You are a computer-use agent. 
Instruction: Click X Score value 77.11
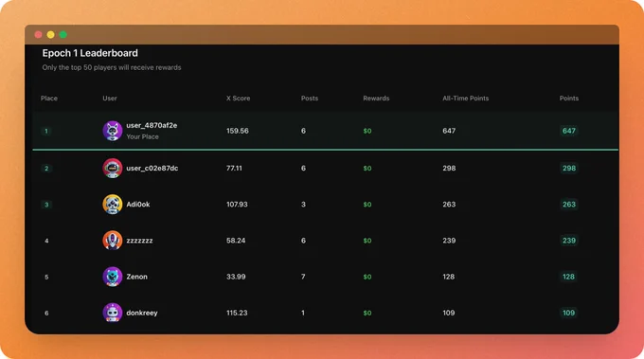point(234,168)
